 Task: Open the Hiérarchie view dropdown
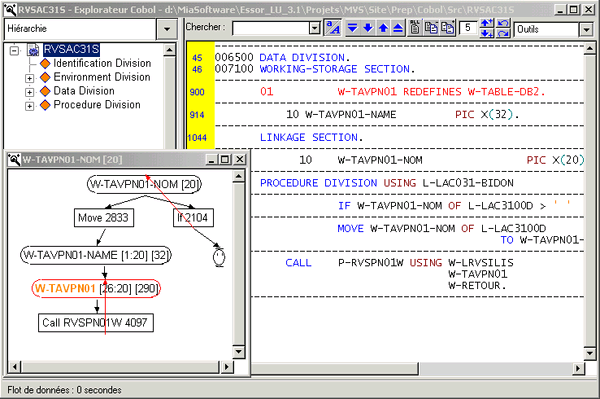tap(167, 29)
